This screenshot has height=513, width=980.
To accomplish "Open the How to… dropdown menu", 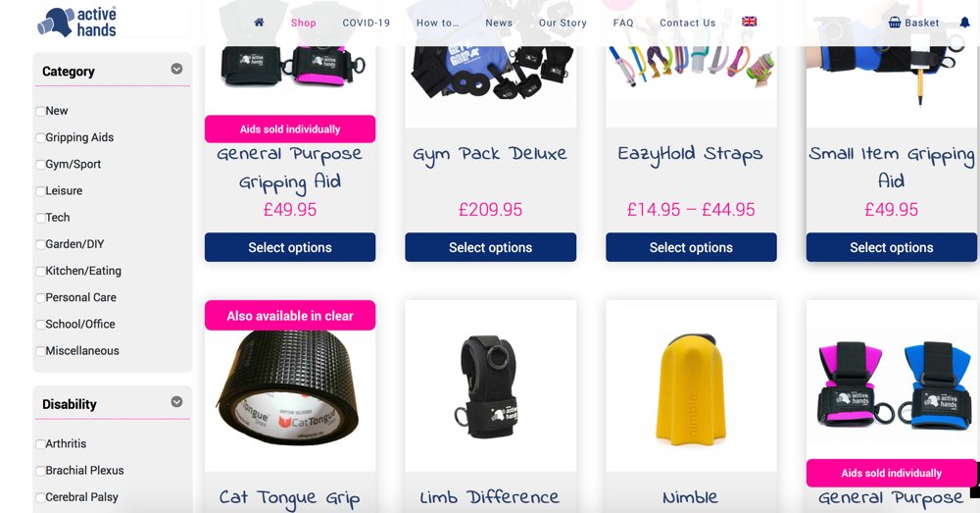I will coord(437,23).
